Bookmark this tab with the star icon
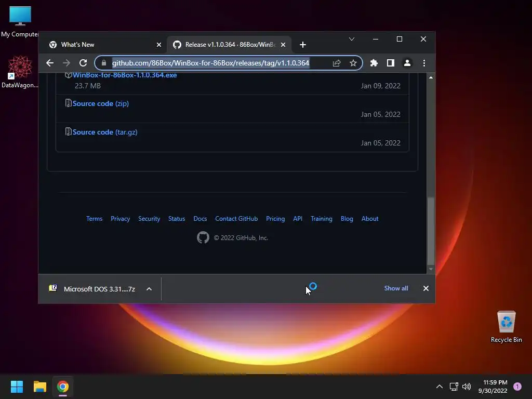This screenshot has width=532, height=399. tap(353, 63)
